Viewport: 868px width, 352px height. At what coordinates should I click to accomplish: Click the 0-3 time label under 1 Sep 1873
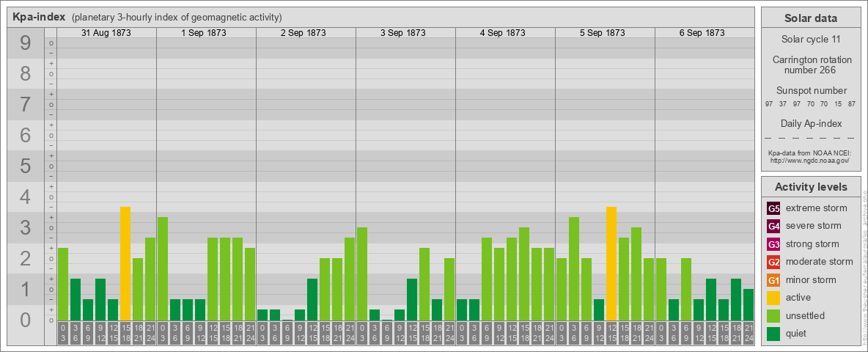point(163,333)
